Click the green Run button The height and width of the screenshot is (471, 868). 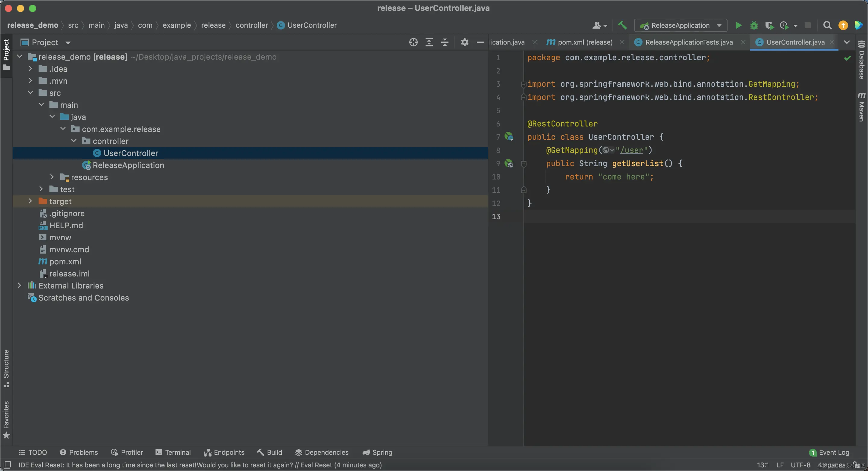(x=738, y=26)
